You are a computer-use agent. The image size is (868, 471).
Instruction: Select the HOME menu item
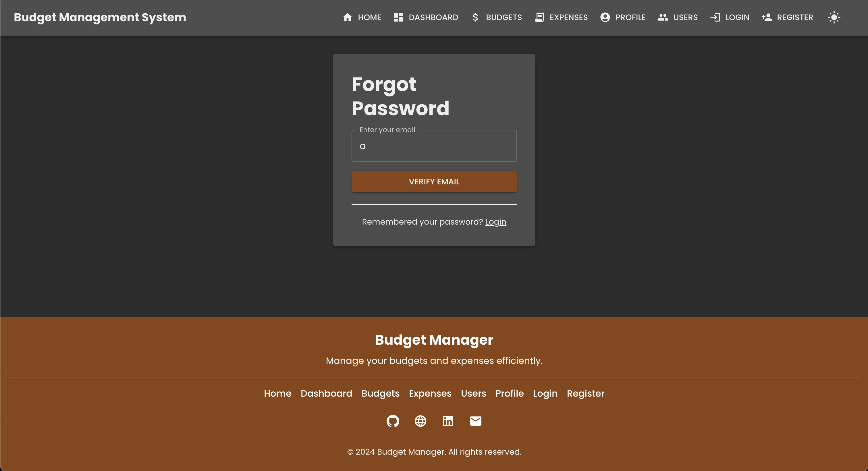(362, 18)
